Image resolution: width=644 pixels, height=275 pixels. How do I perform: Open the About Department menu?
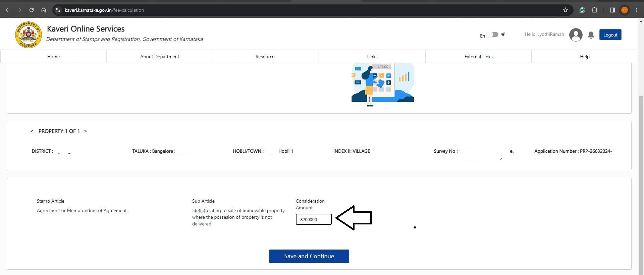coord(160,57)
